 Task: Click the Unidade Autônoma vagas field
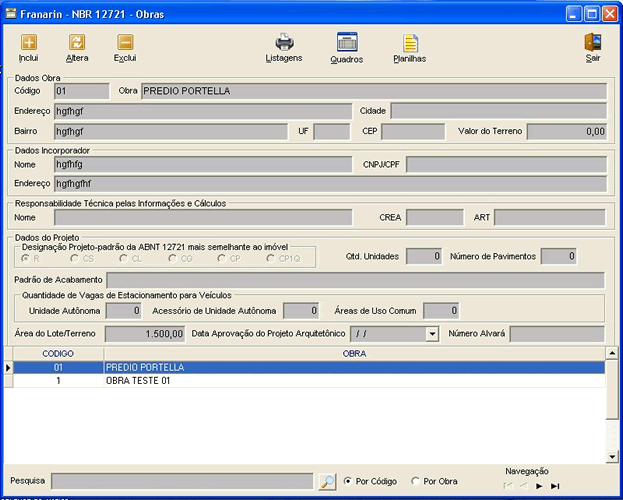coord(124,311)
